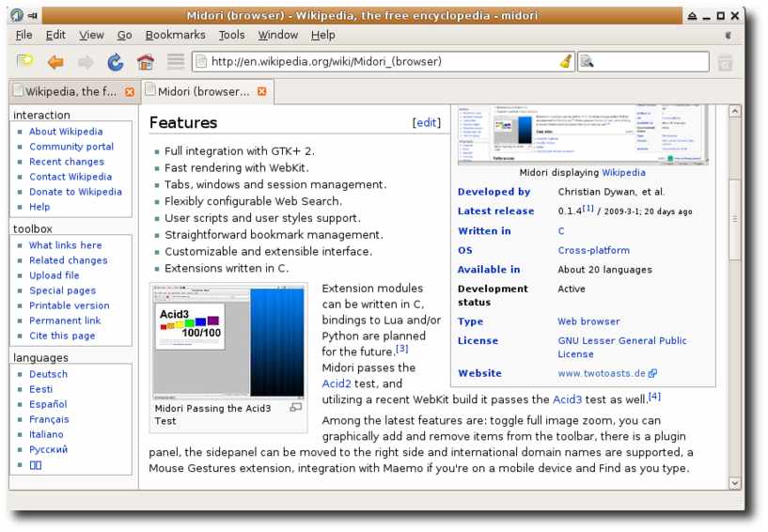The width and height of the screenshot is (768, 532).
Task: Enlarge the Acid3 thumbnail via magnify icon
Action: pyautogui.click(x=295, y=408)
